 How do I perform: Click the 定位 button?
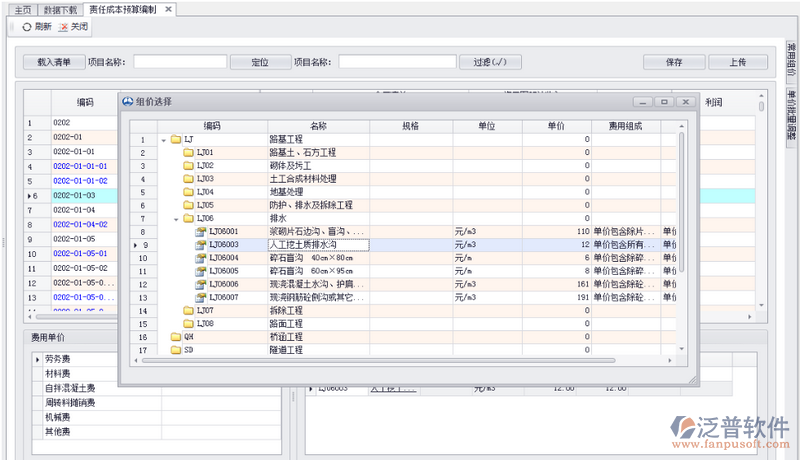click(260, 62)
